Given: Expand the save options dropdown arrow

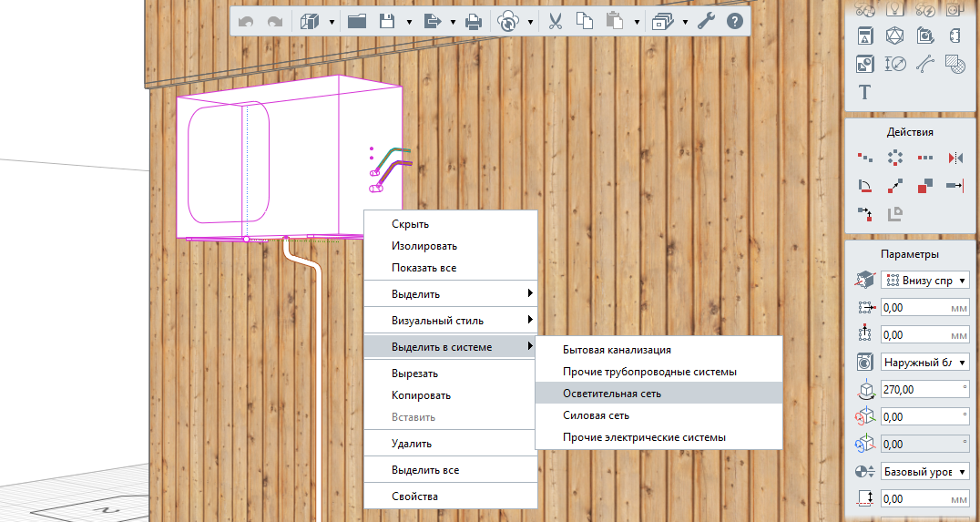Looking at the screenshot, I should pos(409,23).
